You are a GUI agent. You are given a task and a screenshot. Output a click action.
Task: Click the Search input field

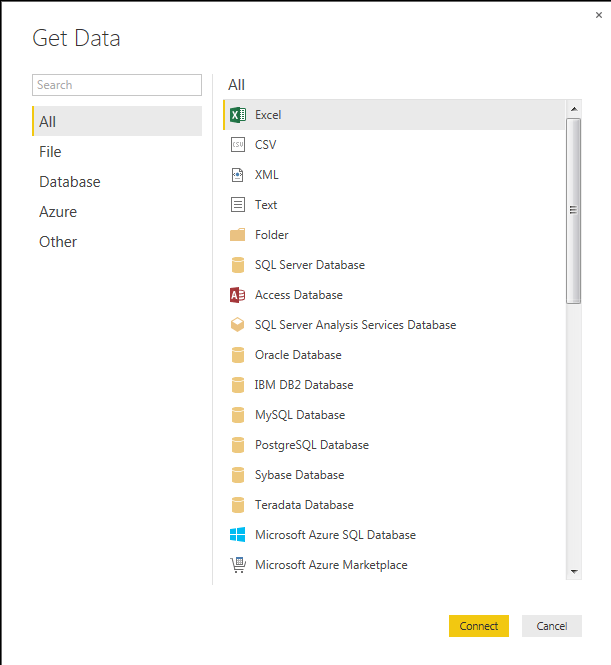click(x=117, y=85)
